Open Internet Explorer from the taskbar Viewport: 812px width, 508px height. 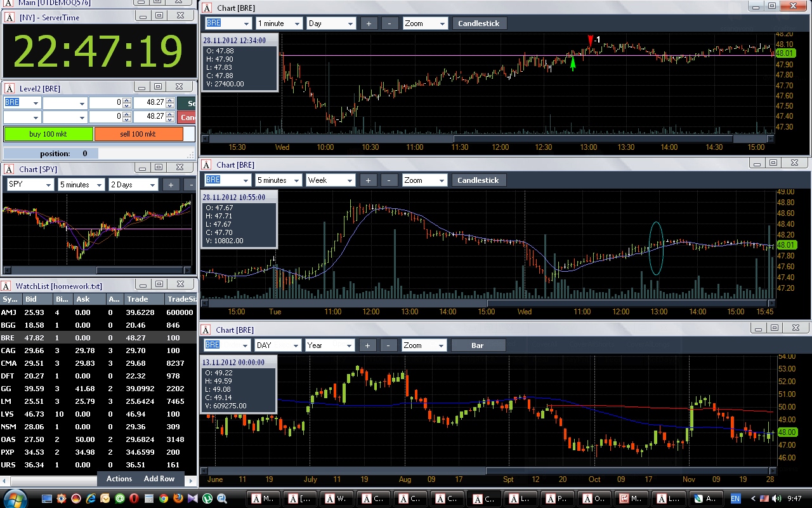tap(91, 498)
